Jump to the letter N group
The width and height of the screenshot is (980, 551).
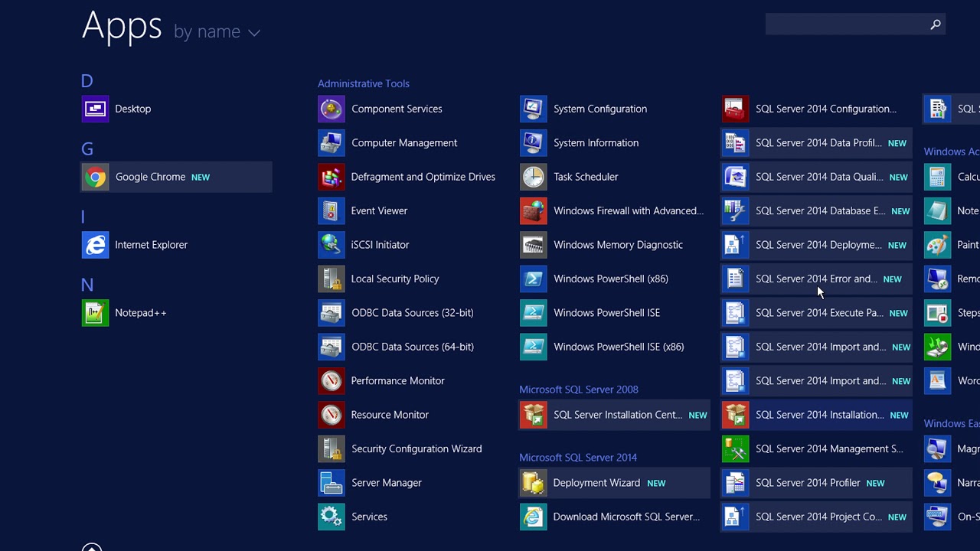pos(87,285)
